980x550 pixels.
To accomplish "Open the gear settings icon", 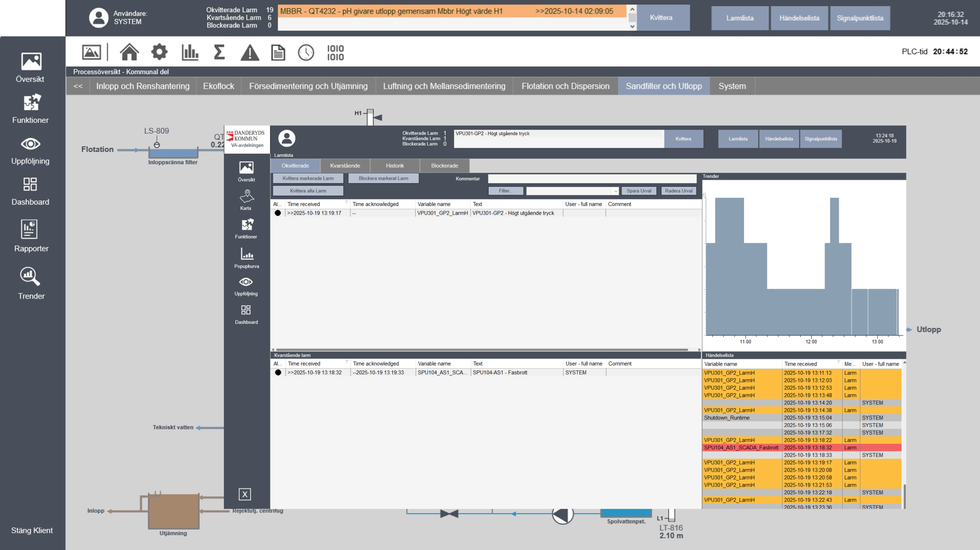I will (159, 52).
